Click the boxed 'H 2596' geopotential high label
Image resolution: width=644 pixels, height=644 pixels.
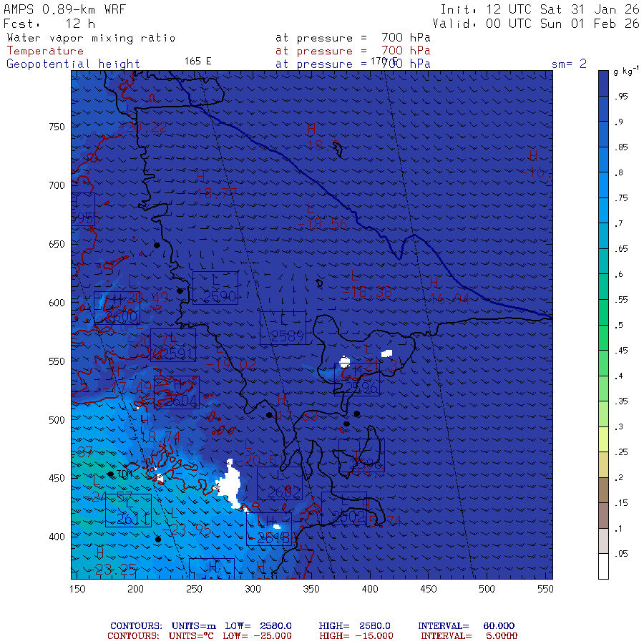(357, 379)
